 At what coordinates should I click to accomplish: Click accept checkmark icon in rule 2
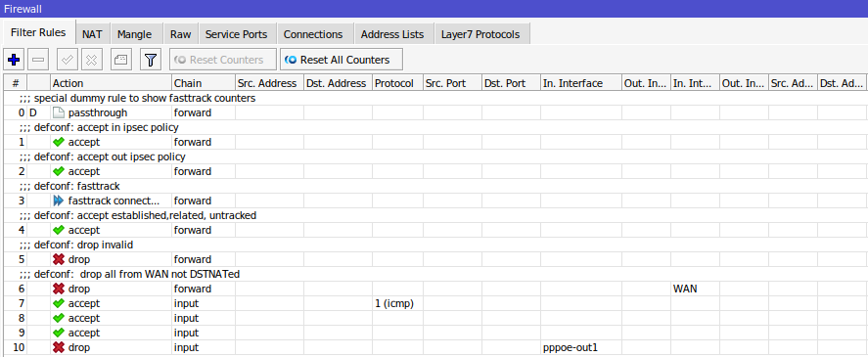58,171
